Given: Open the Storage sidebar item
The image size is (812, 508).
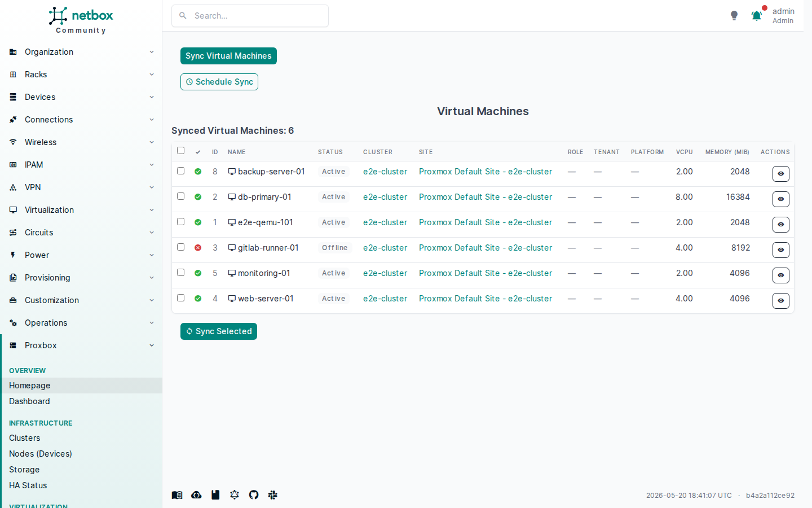Looking at the screenshot, I should 81,470.
